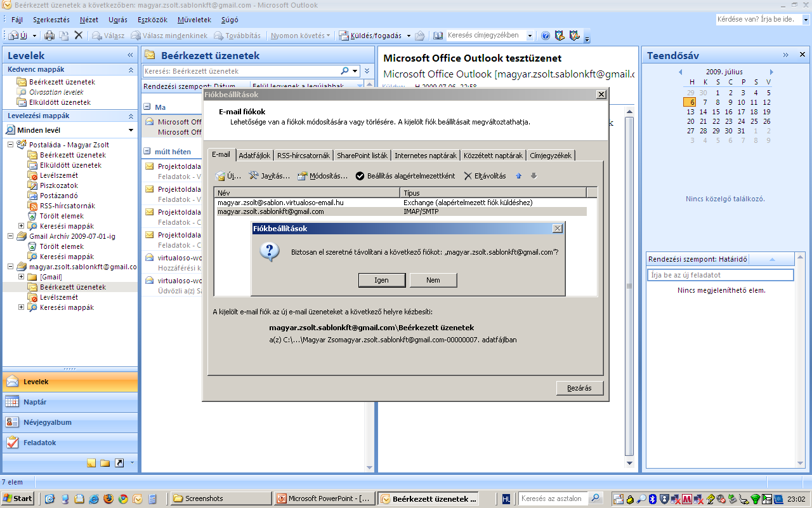Click Bezárás button in account settings
Viewport: 812px width, 508px height.
coord(580,388)
